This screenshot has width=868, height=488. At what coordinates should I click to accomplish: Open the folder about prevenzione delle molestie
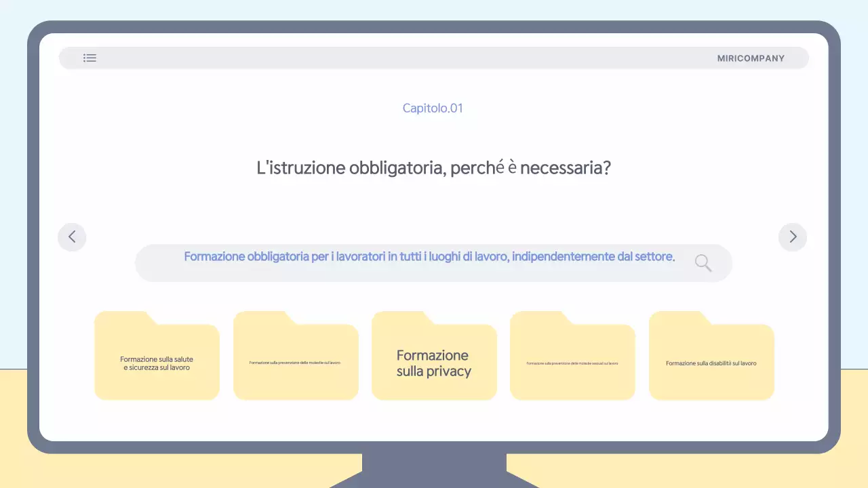(295, 355)
